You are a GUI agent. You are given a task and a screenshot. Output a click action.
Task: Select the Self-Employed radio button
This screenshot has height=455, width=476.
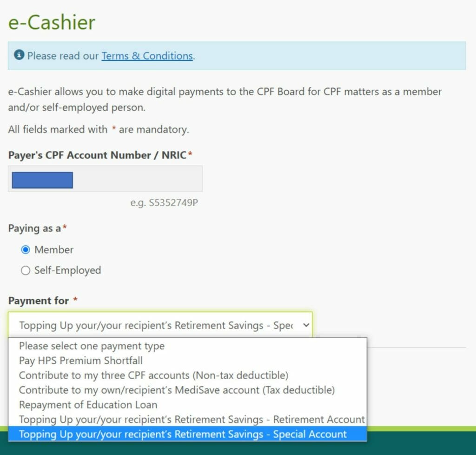point(26,270)
